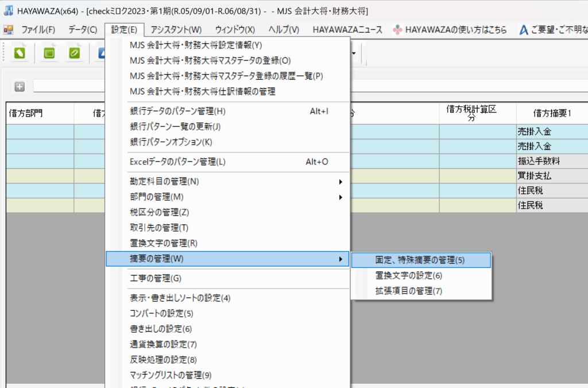Click the HAYAWAZA app icon in title bar
Image resolution: width=588 pixels, height=388 pixels.
(8, 11)
